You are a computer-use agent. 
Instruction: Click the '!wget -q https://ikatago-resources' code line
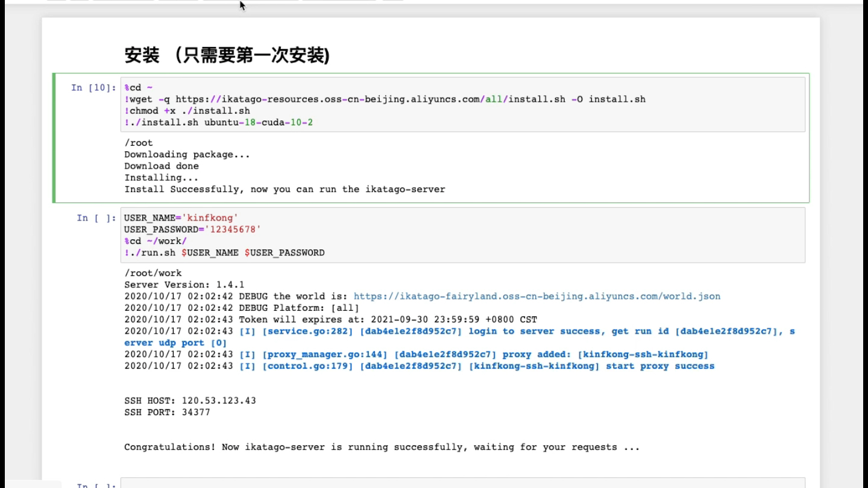(385, 99)
